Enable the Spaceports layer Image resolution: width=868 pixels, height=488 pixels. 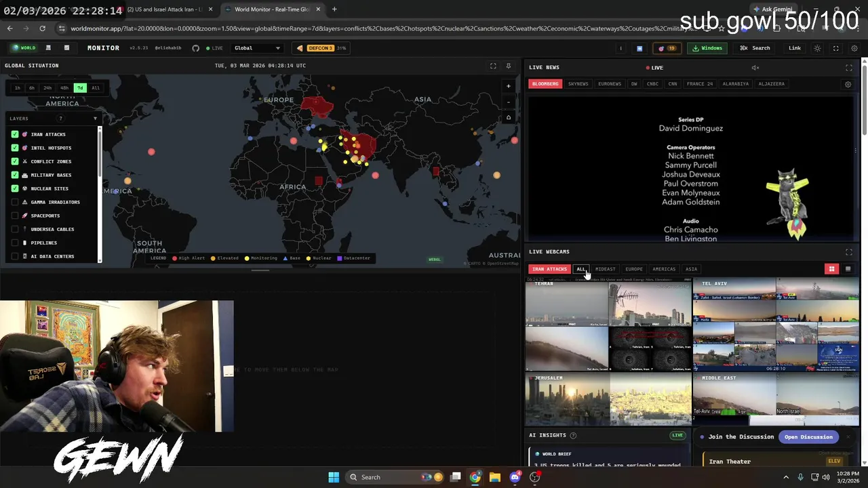tap(15, 216)
